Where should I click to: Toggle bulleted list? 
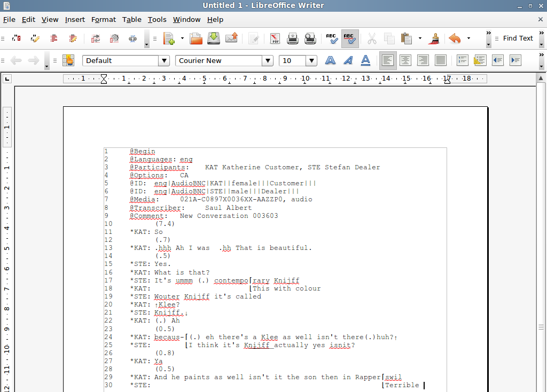coord(480,60)
